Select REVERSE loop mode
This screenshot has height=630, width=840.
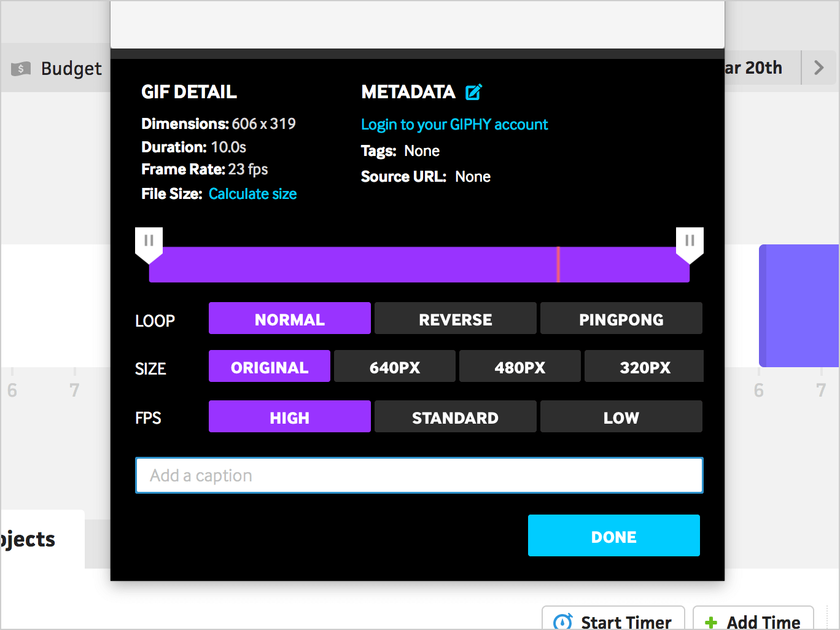click(x=456, y=318)
